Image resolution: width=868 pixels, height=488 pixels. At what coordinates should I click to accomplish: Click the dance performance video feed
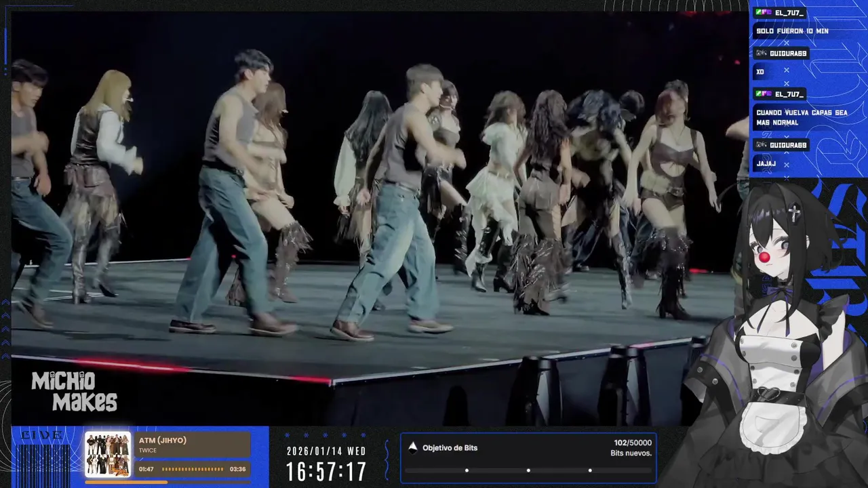tap(378, 218)
